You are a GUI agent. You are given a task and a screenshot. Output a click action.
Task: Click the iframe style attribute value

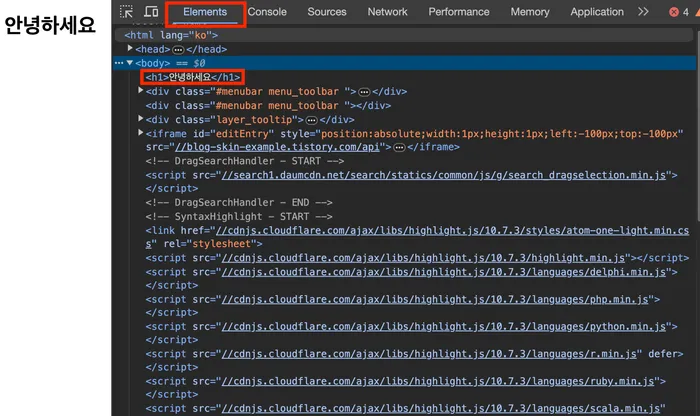point(499,134)
